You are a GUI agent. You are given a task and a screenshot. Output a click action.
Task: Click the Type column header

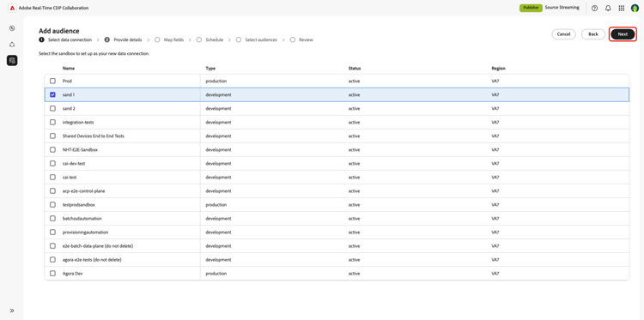(210, 68)
